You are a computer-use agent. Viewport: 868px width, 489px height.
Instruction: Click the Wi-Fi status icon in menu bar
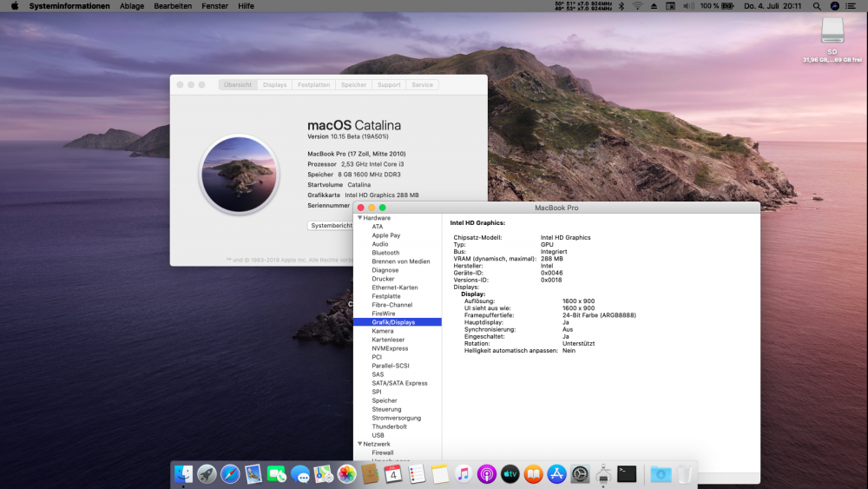click(638, 6)
